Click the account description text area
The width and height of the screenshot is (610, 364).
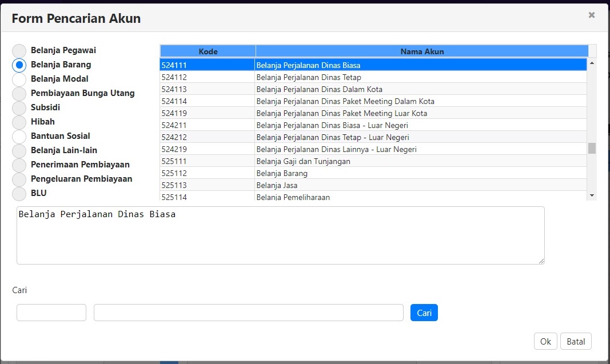281,235
